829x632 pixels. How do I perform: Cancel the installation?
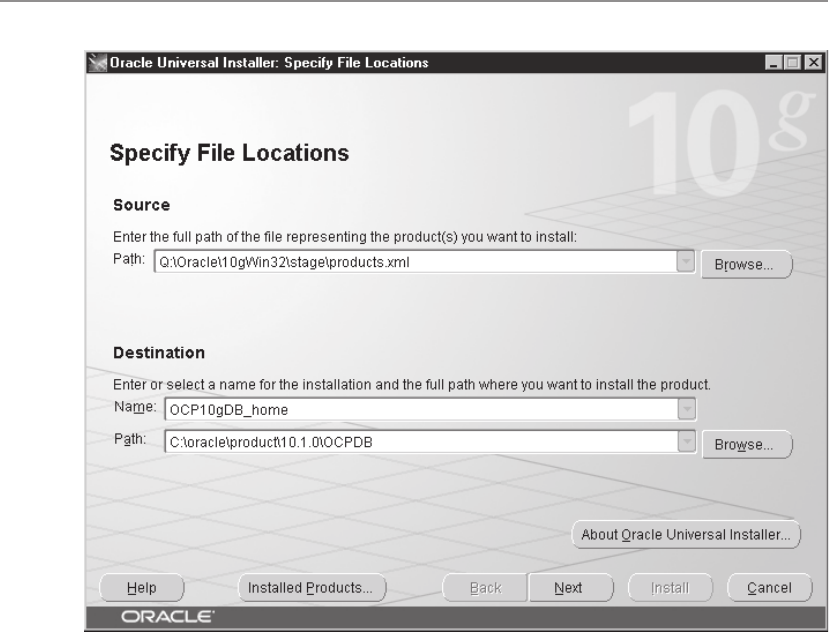click(769, 588)
